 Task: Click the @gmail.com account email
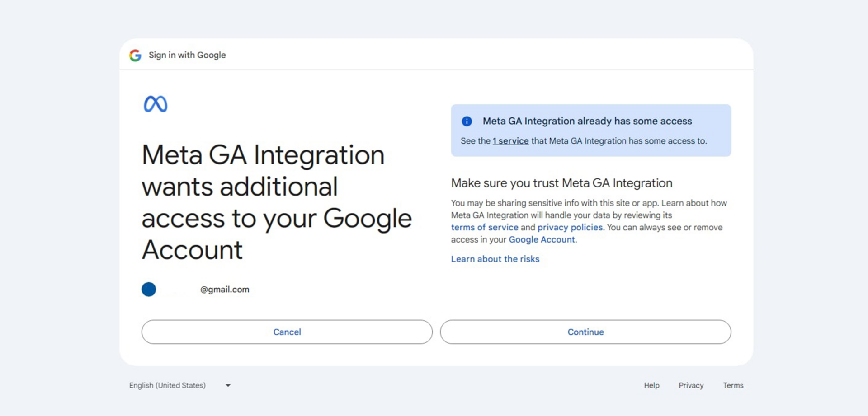pyautogui.click(x=225, y=290)
